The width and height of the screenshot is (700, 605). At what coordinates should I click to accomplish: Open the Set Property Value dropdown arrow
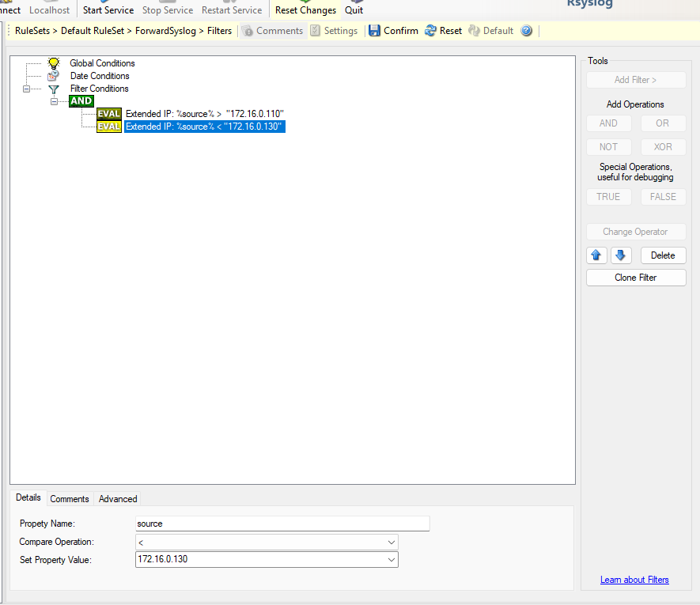coord(391,559)
